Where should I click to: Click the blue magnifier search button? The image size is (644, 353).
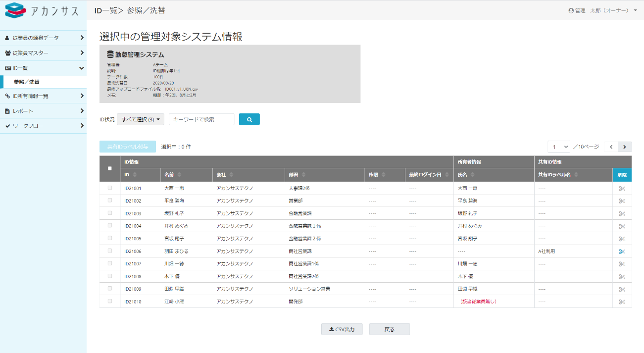click(249, 119)
